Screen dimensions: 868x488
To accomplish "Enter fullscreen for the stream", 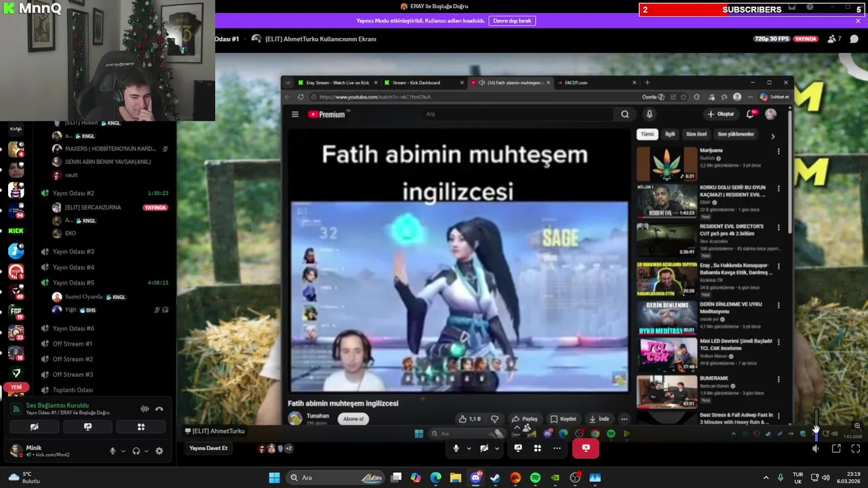I will pos(856,449).
